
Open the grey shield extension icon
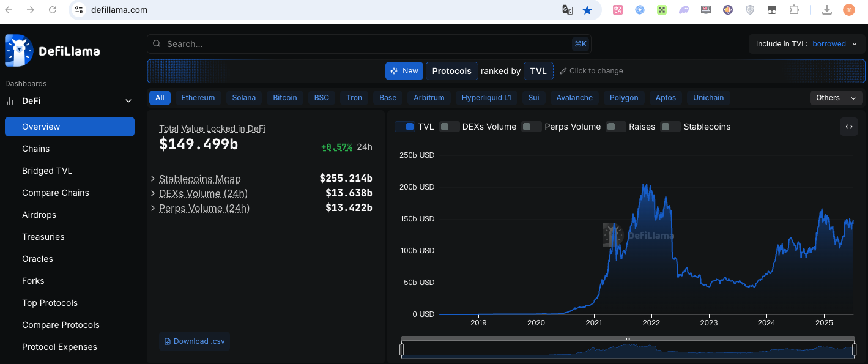pos(750,10)
